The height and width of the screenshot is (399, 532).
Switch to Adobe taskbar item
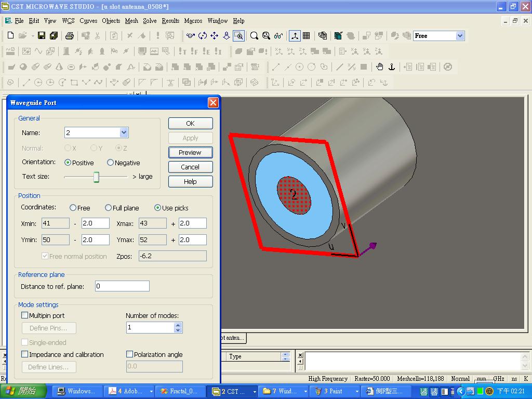coord(129,391)
